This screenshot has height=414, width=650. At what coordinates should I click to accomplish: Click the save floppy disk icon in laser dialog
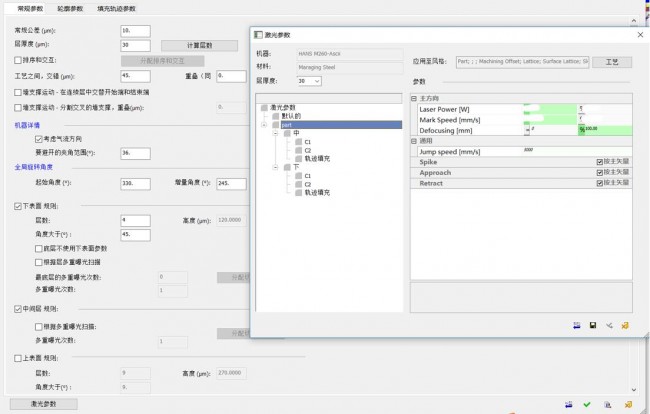point(593,325)
